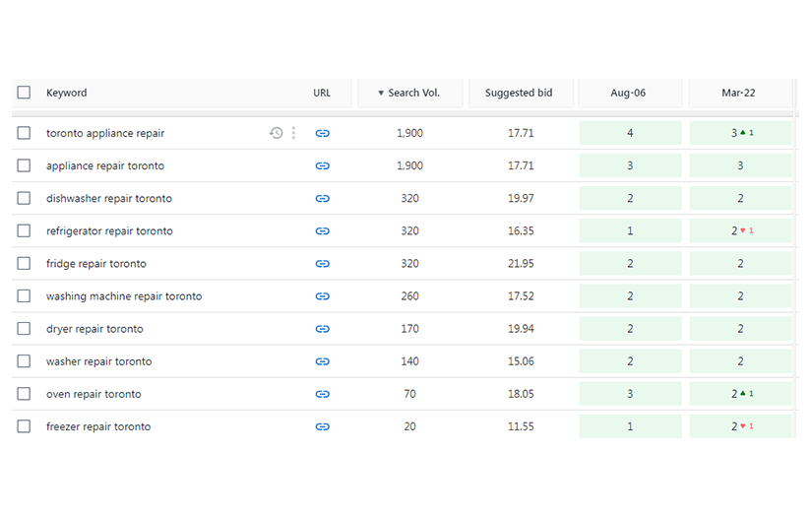Click search volume value 70

pyautogui.click(x=409, y=394)
